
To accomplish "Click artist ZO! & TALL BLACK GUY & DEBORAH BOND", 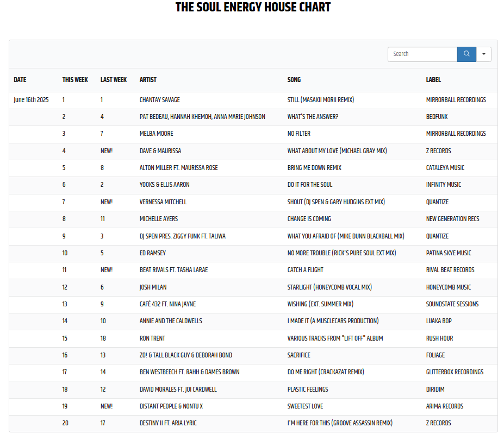I will point(185,355).
